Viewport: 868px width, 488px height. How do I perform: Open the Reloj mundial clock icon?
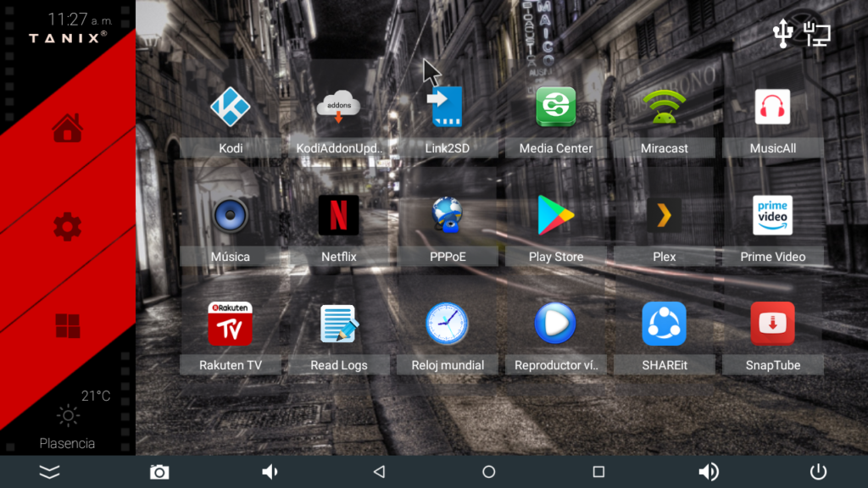pos(448,324)
